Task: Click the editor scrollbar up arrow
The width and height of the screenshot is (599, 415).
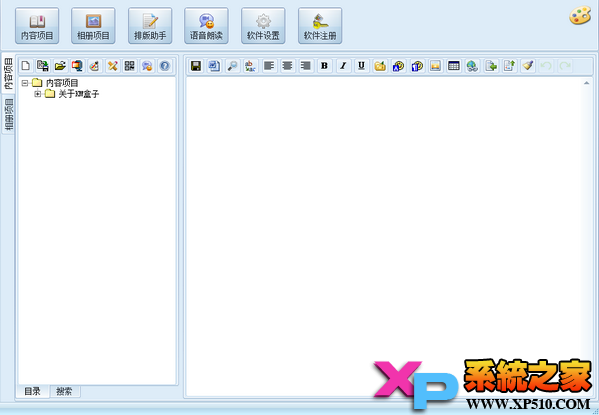Action: [586, 83]
